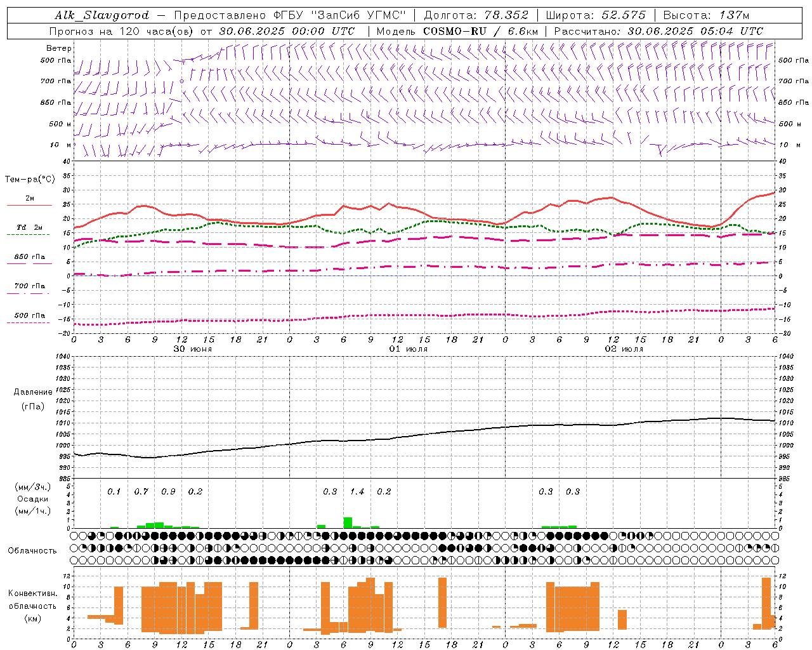Select the precipitation value 0.7
The height and width of the screenshot is (650, 812).
click(x=141, y=492)
